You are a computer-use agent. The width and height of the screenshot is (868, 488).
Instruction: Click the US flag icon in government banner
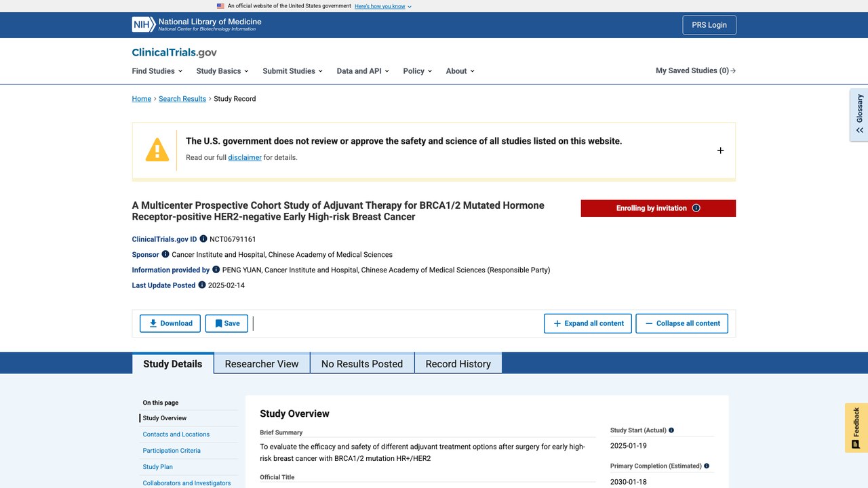tap(220, 6)
